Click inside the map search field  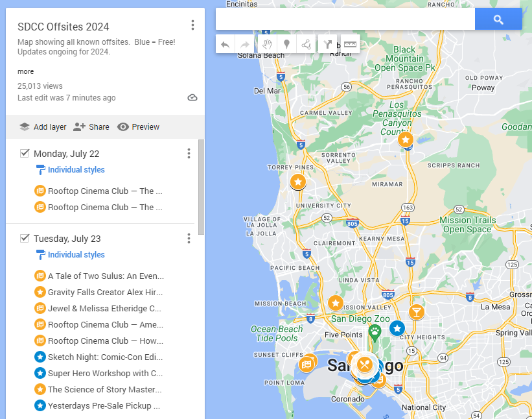coord(343,19)
